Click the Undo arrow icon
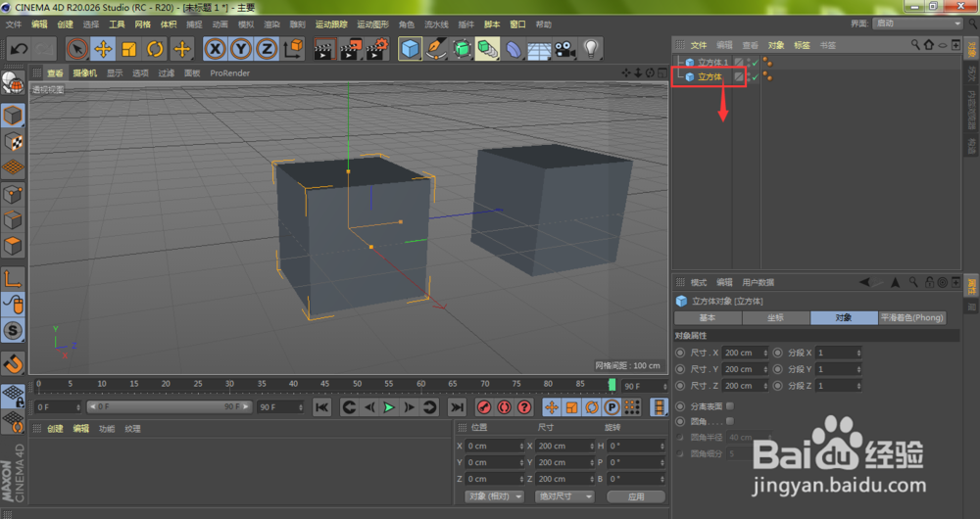 point(19,49)
